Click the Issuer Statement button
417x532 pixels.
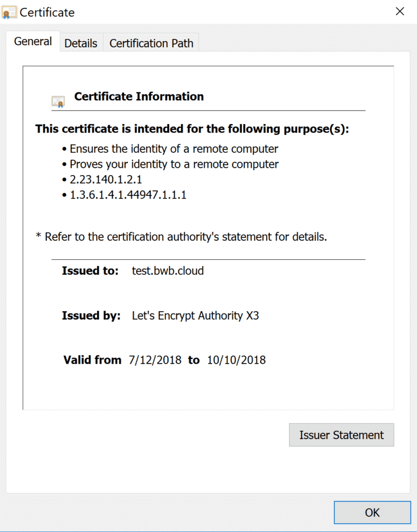pos(341,435)
